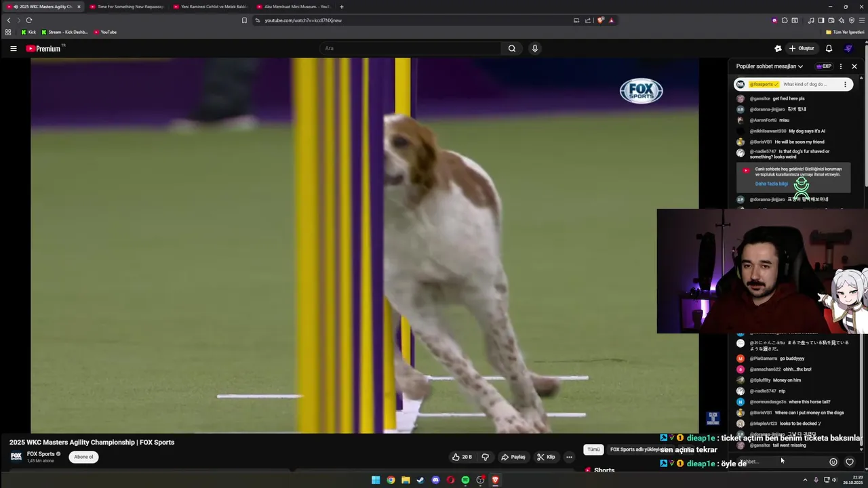This screenshot has width=868, height=488.
Task: Open more video actions ellipsis
Action: pos(569,457)
